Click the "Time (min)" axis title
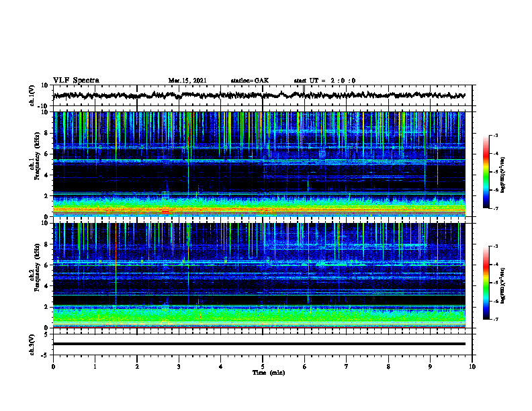 tap(269, 373)
